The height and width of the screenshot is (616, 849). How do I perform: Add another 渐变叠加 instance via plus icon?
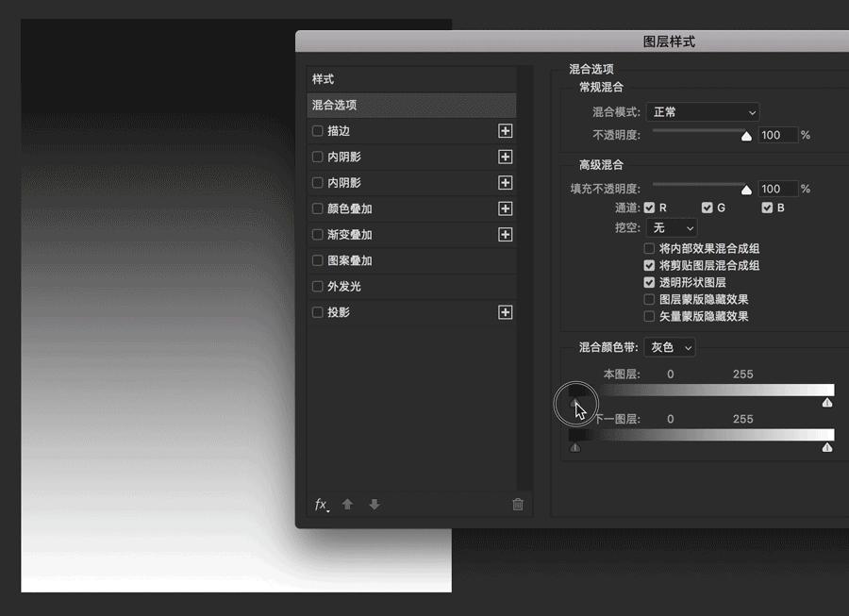click(506, 235)
